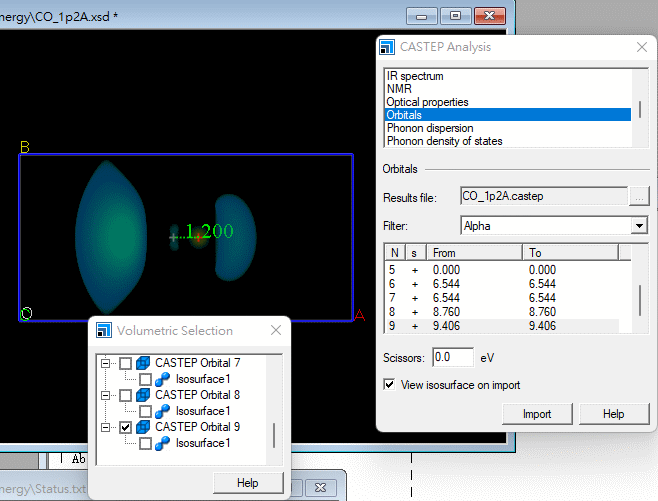Screen dimensions: 658x501
Task: Click the CASTEP Orbital 7 cube icon
Action: 143,363
